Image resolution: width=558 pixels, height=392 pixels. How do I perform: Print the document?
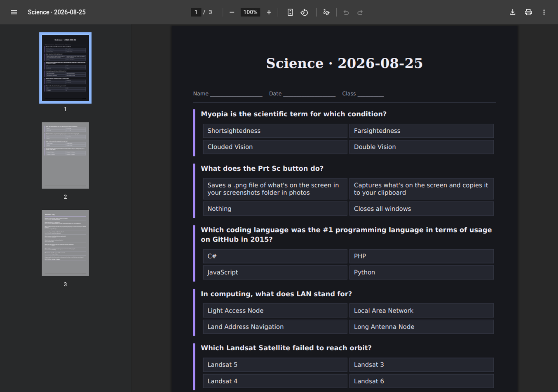[x=528, y=12]
